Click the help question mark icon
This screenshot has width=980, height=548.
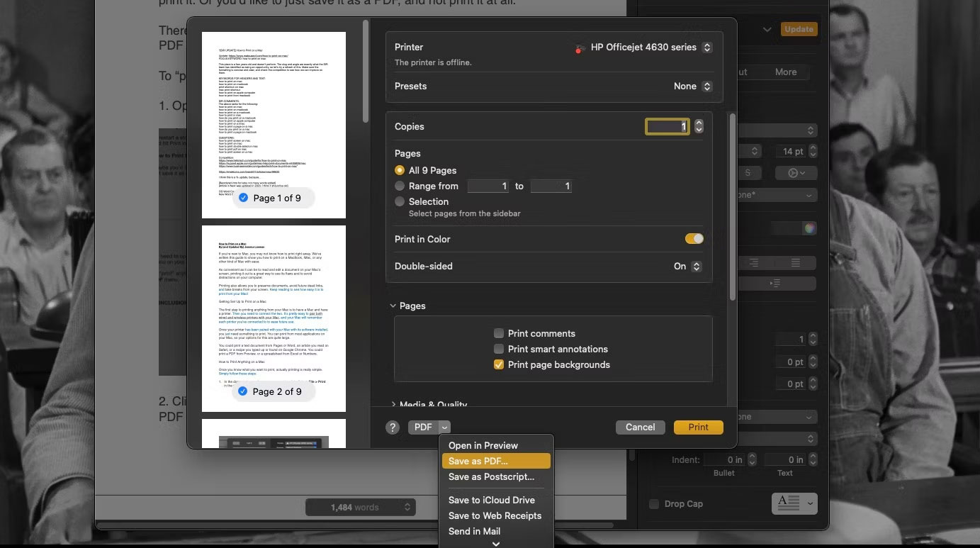[393, 427]
